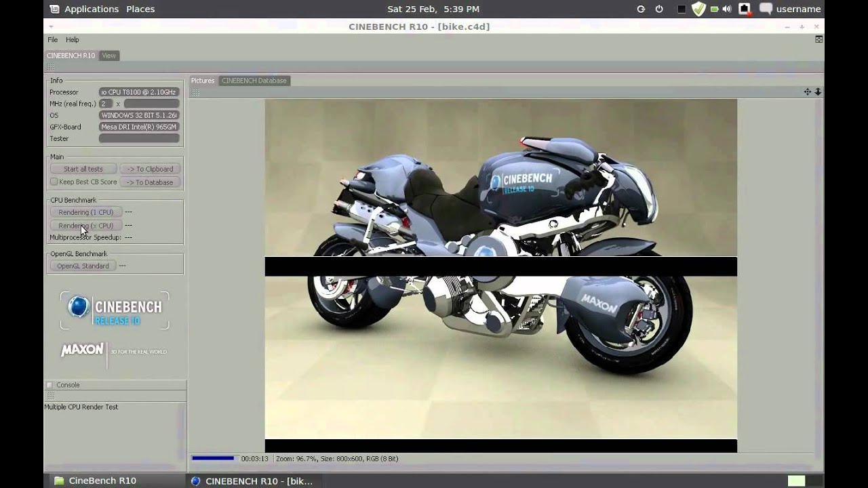Open the CINEBENCH Database tab

(254, 81)
